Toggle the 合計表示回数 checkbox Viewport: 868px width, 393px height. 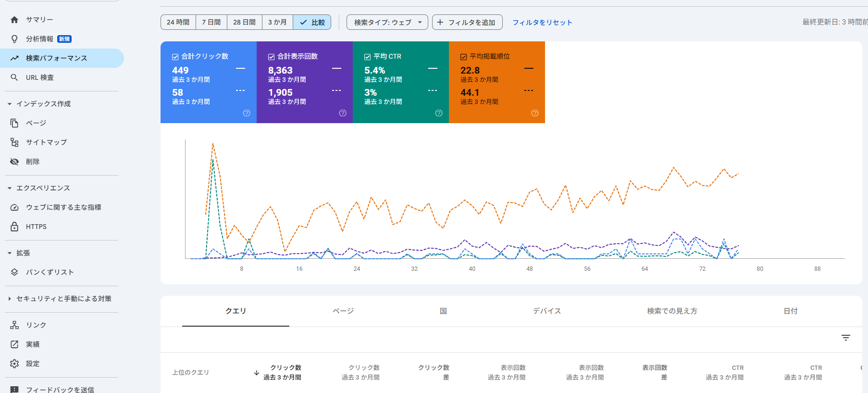point(272,57)
